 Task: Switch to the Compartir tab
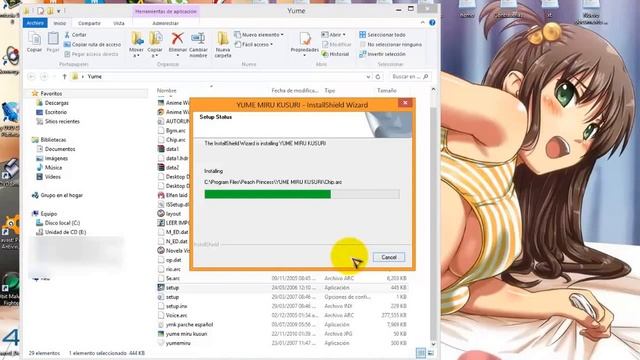(x=89, y=23)
